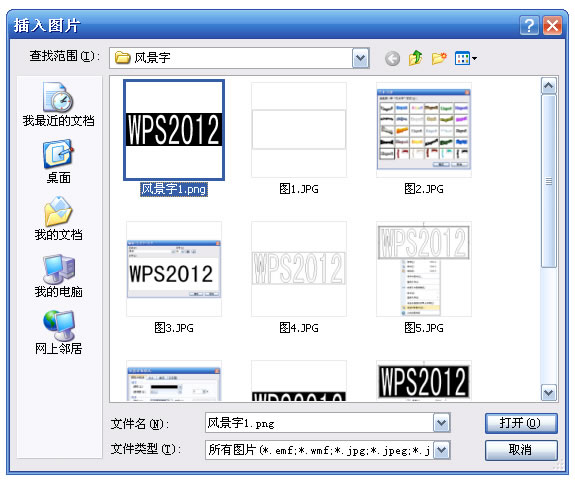This screenshot has height=481, width=575.
Task: Click the 图2.JPG file name label
Action: pos(424,189)
